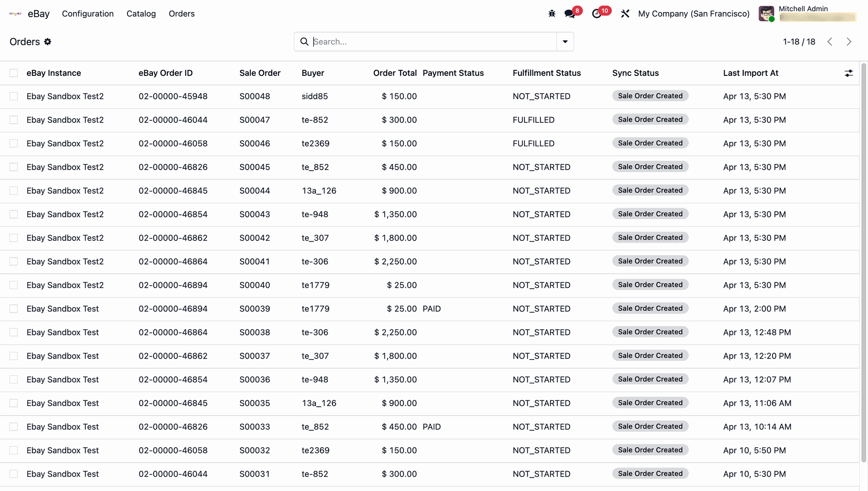
Task: Sort by the Sale Order column
Action: (x=260, y=73)
